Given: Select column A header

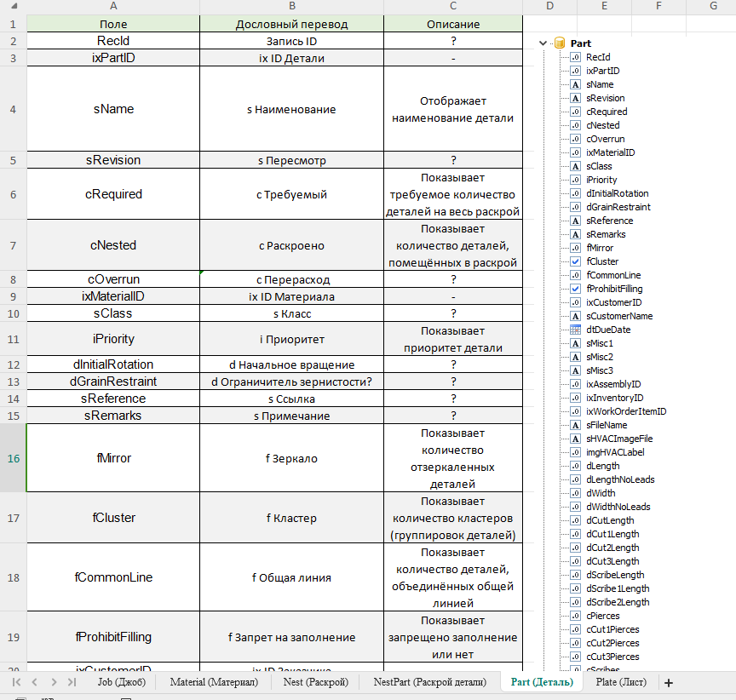Looking at the screenshot, I should 113,6.
